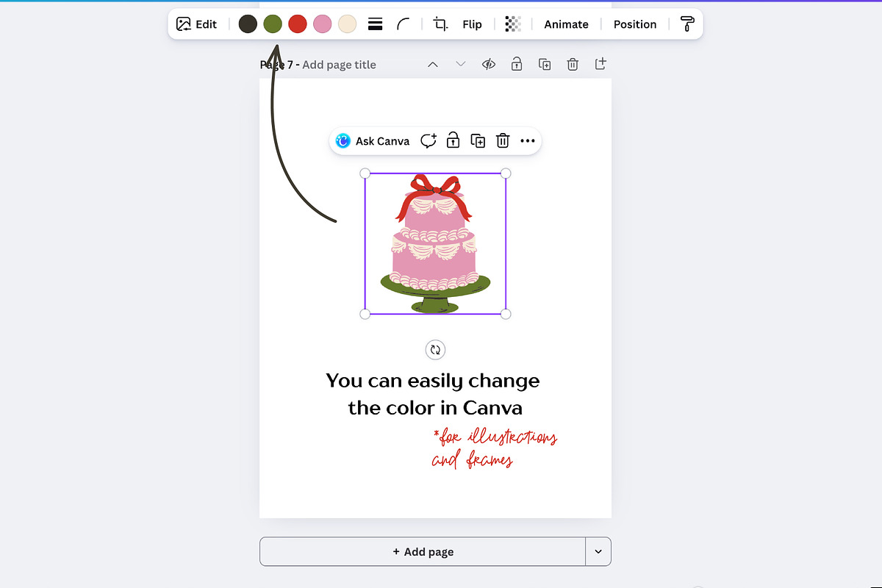Hide page 7 with the eye icon

coord(489,65)
